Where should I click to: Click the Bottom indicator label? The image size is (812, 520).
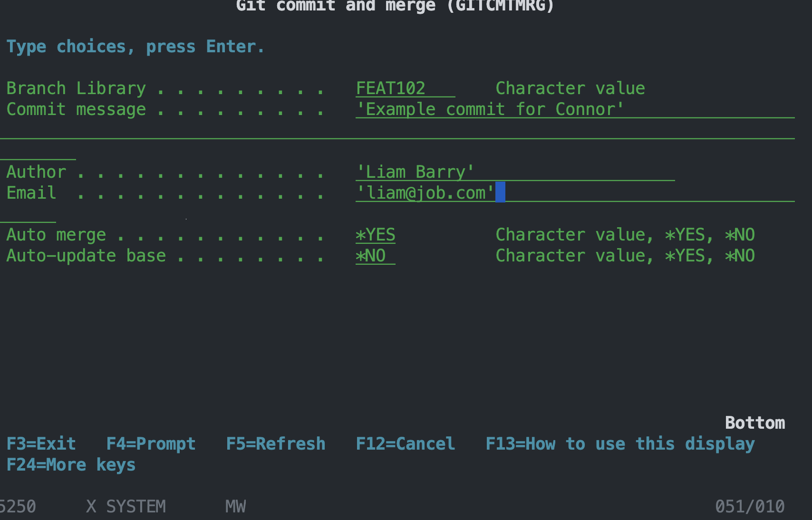pyautogui.click(x=755, y=422)
